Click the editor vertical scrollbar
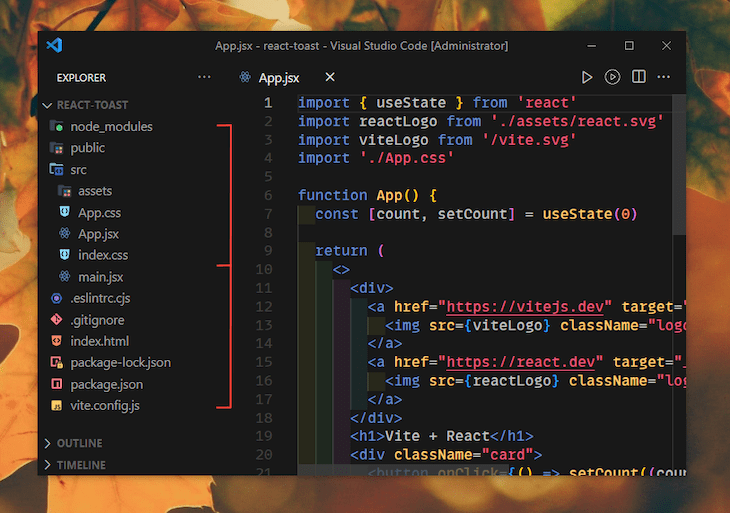This screenshot has height=513, width=730. point(679,165)
